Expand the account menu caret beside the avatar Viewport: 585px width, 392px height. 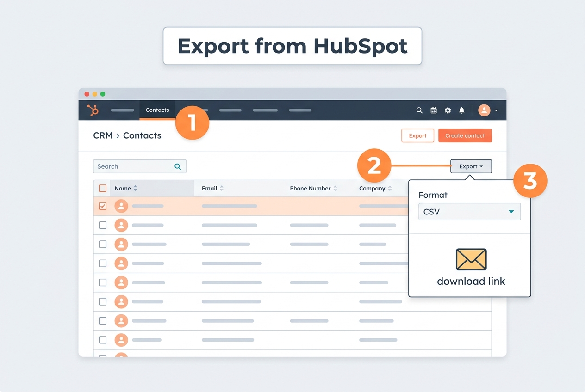[496, 111]
